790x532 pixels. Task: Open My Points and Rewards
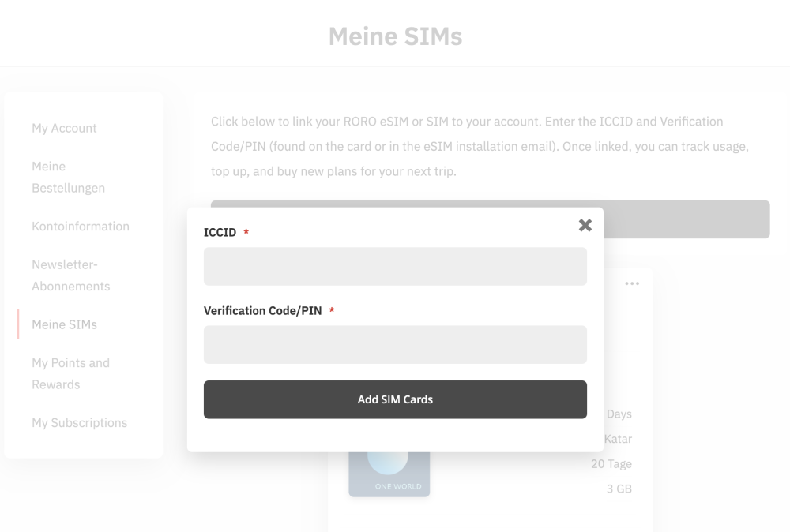(70, 373)
